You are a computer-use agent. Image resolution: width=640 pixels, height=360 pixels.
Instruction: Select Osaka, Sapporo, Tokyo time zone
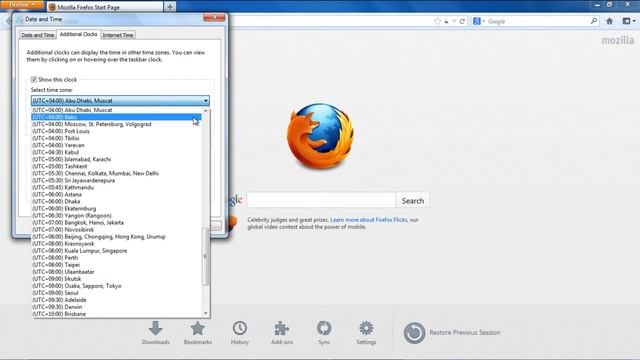pos(116,286)
